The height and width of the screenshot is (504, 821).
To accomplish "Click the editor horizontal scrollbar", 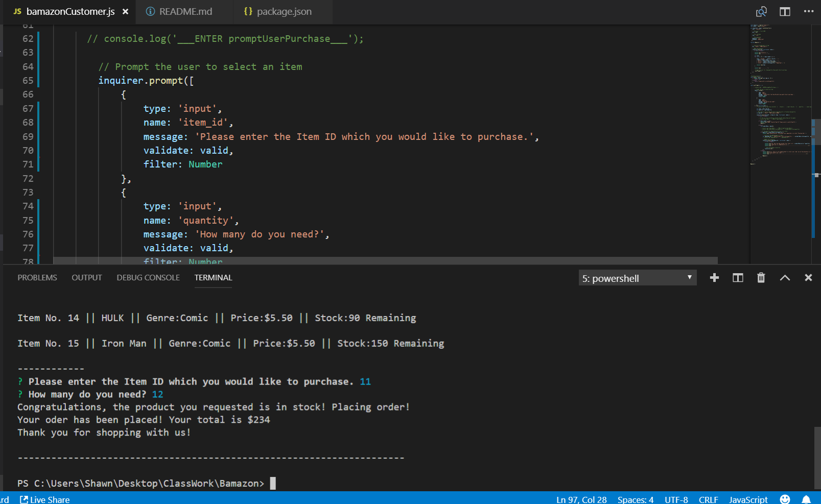I will (x=385, y=260).
